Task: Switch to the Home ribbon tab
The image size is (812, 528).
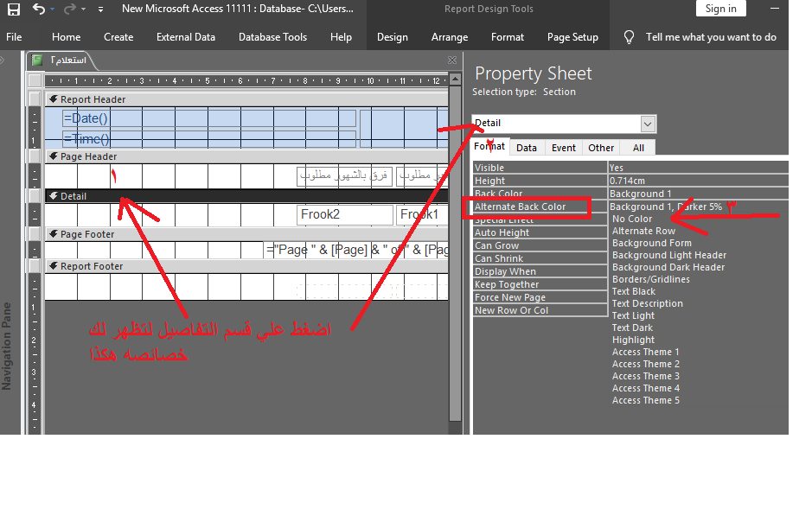Action: pyautogui.click(x=67, y=37)
